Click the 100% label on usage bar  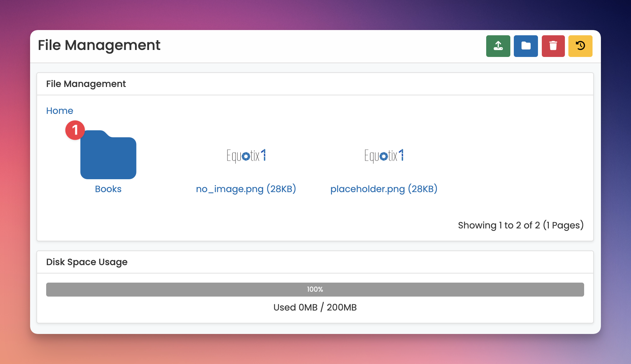click(x=315, y=290)
